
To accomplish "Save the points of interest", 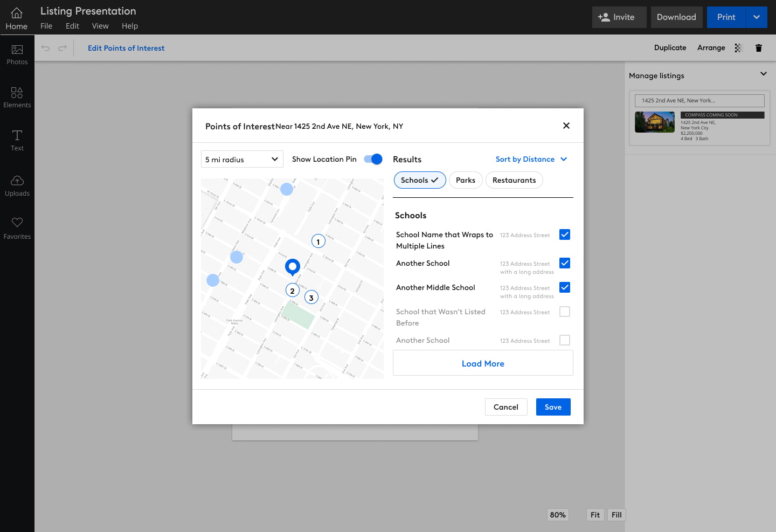I will coord(553,407).
